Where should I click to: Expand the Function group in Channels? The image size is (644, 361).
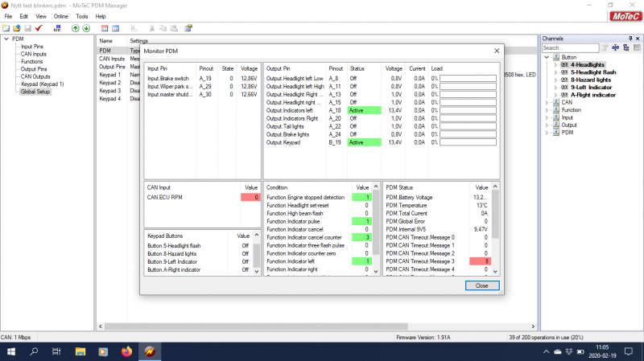(547, 110)
